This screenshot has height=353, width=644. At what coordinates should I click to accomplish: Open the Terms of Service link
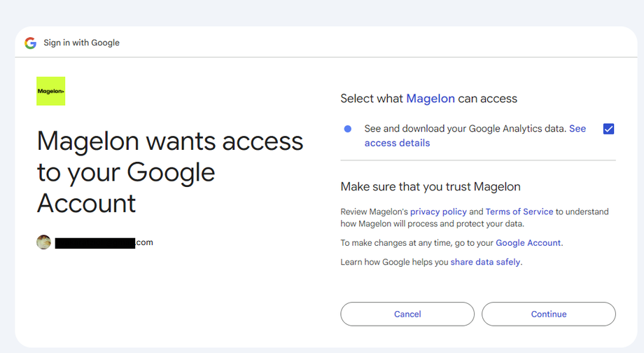click(x=519, y=212)
